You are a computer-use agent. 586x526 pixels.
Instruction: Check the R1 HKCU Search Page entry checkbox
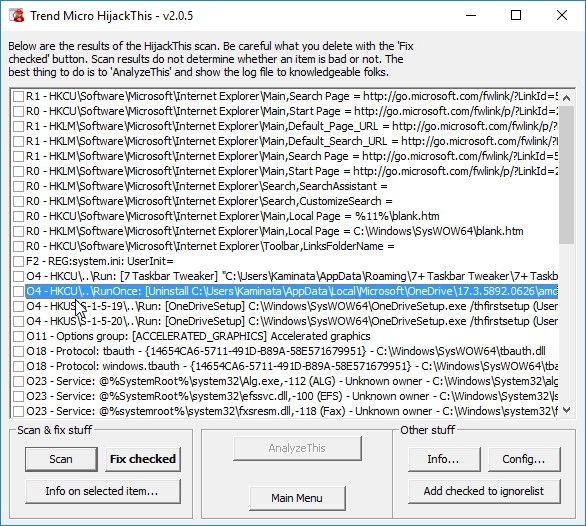[x=18, y=96]
